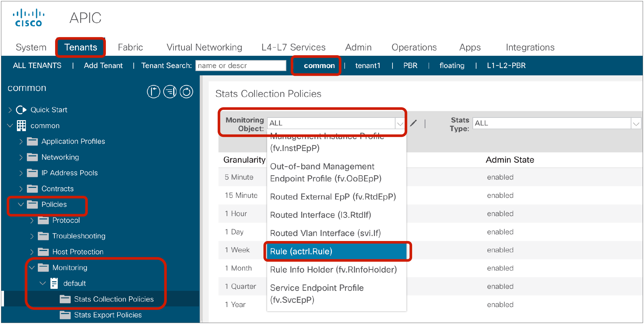Click the Policies folder icon
Viewport: 644px width, 324px height.
(32, 204)
